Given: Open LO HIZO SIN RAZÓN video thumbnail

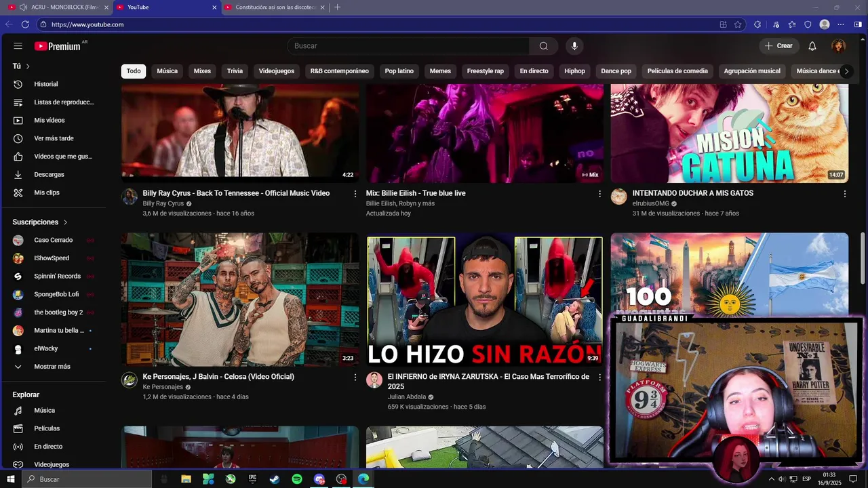Looking at the screenshot, I should tap(484, 300).
